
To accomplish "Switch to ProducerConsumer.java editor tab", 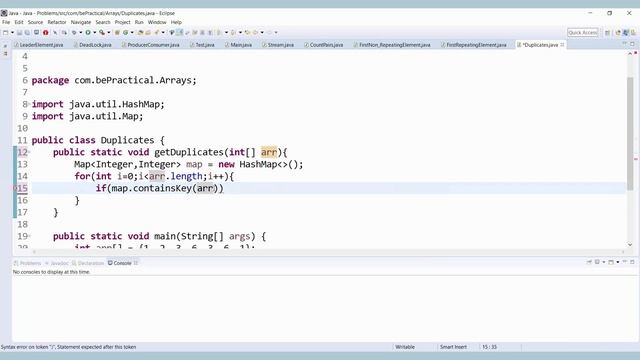I will [151, 45].
